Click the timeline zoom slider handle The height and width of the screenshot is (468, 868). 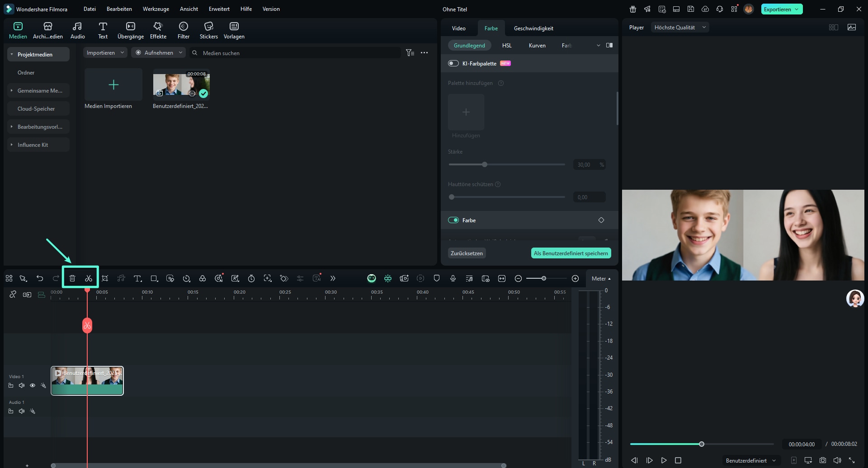[544, 278]
